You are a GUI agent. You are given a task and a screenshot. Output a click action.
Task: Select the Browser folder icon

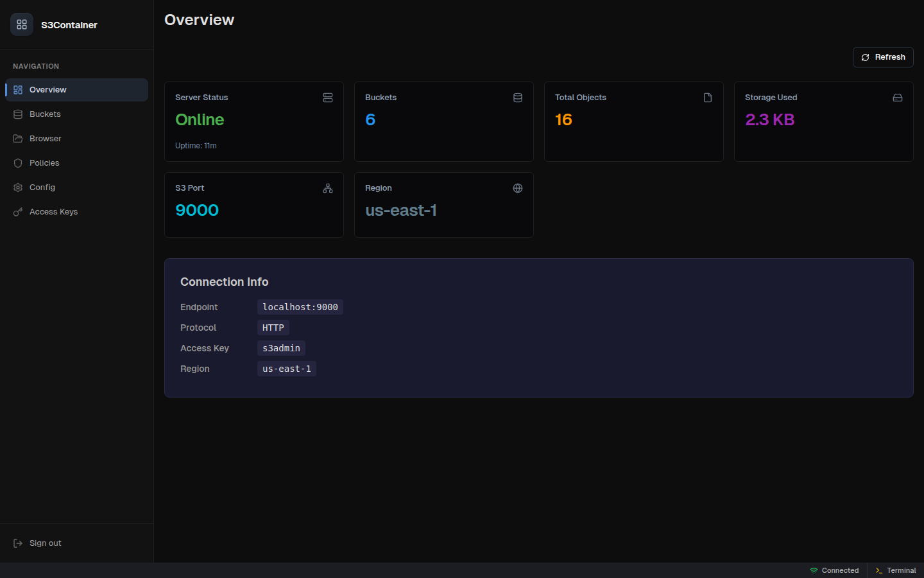tap(18, 138)
